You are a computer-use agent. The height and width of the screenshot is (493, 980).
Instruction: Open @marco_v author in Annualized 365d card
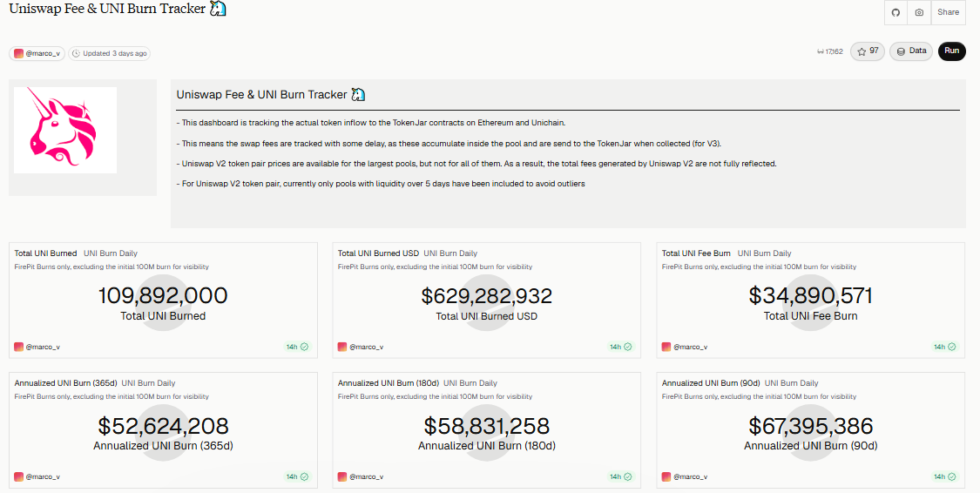[x=37, y=476]
